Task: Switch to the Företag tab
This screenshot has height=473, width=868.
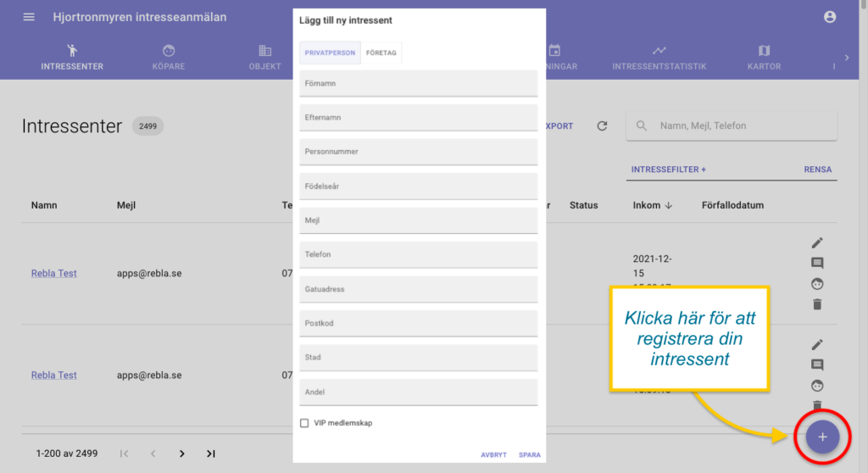Action: click(x=381, y=53)
